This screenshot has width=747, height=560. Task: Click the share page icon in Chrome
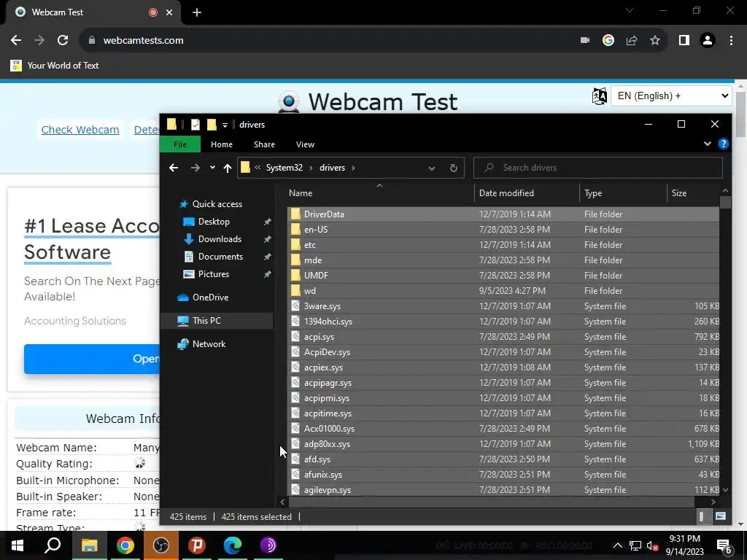pyautogui.click(x=632, y=41)
